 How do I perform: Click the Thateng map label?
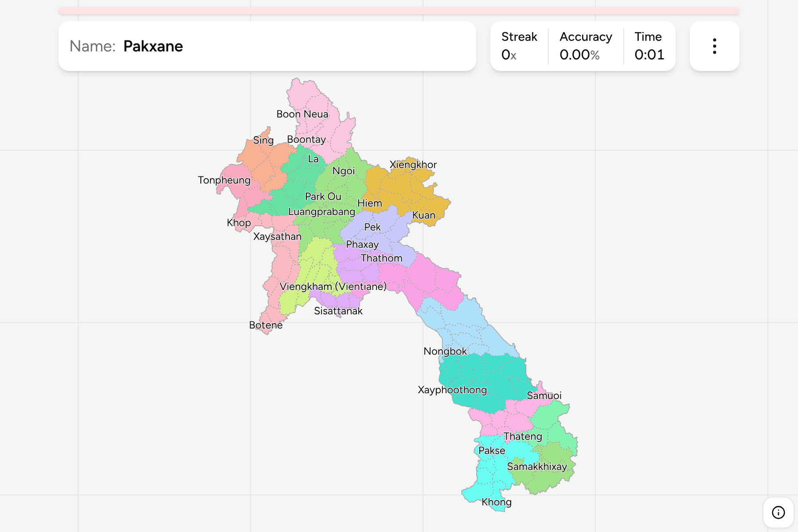click(523, 437)
